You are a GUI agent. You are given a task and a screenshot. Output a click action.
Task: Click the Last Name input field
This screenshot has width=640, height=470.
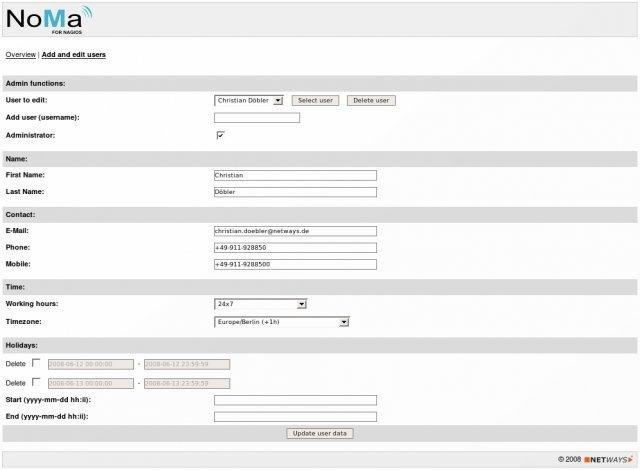[295, 192]
